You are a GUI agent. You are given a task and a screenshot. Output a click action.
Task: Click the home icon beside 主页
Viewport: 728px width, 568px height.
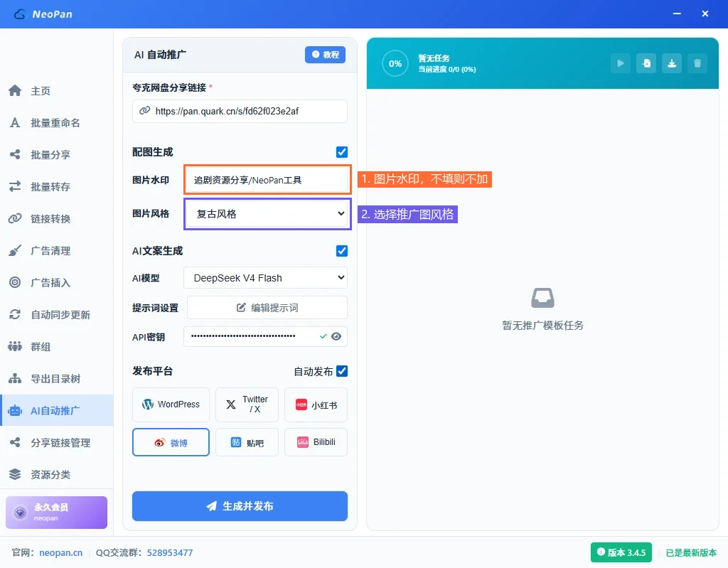point(15,90)
